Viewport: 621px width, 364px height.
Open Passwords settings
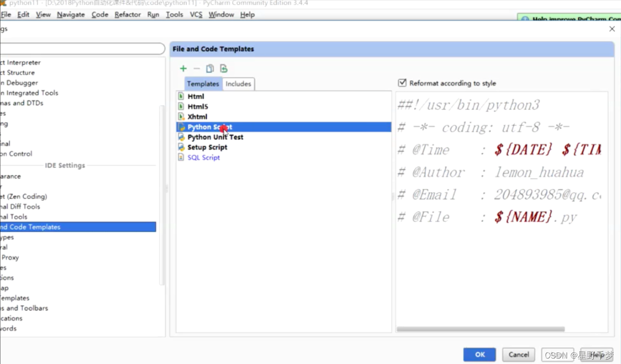point(8,328)
